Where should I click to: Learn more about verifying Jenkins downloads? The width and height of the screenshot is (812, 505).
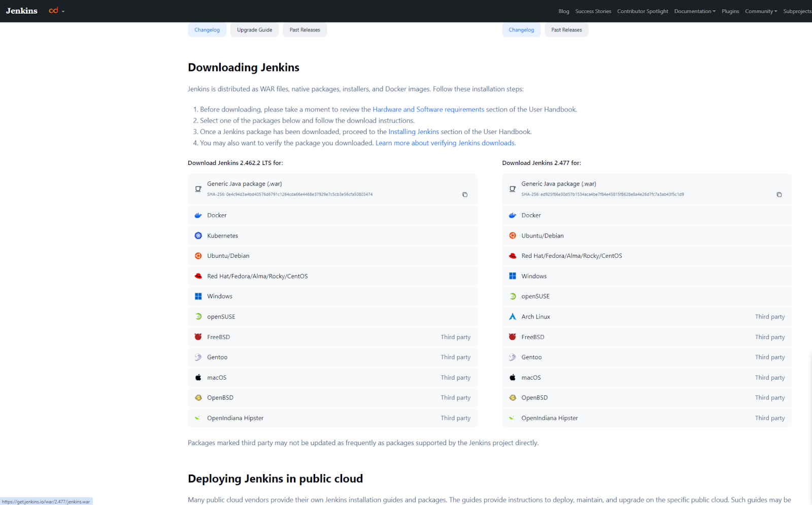446,143
